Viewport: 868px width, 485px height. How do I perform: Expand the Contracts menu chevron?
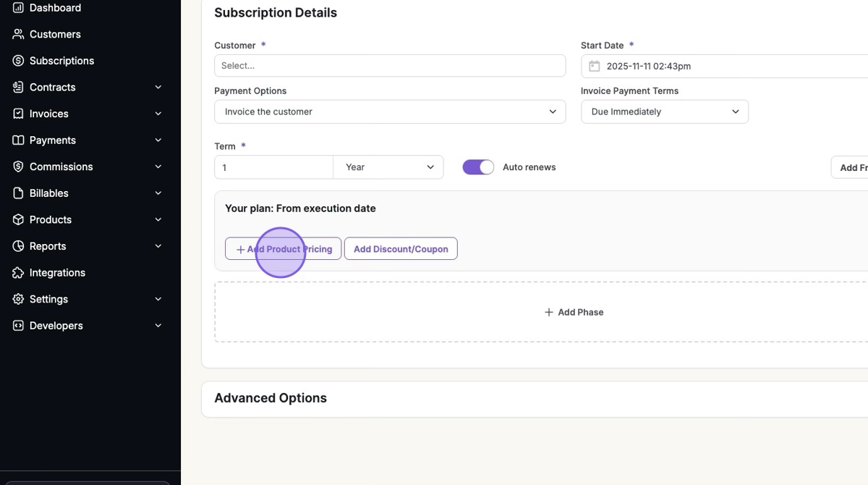coord(158,87)
